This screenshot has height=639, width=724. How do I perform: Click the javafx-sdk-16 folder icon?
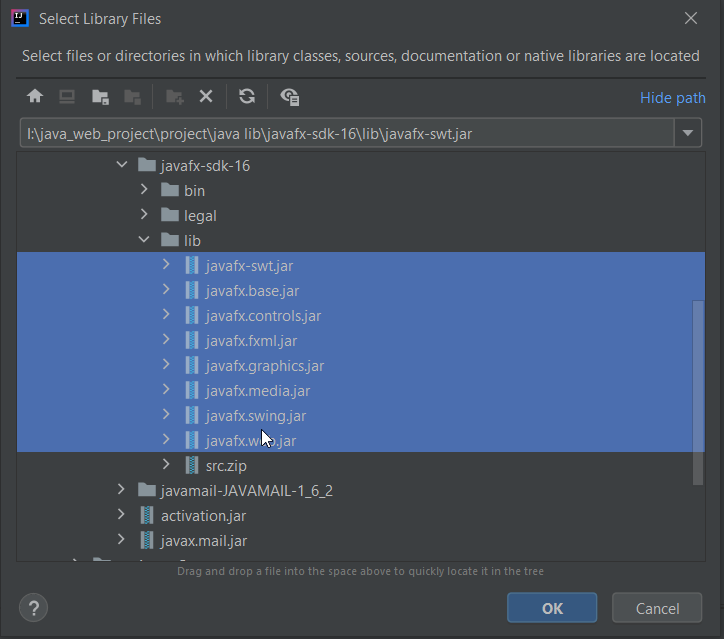pos(147,165)
